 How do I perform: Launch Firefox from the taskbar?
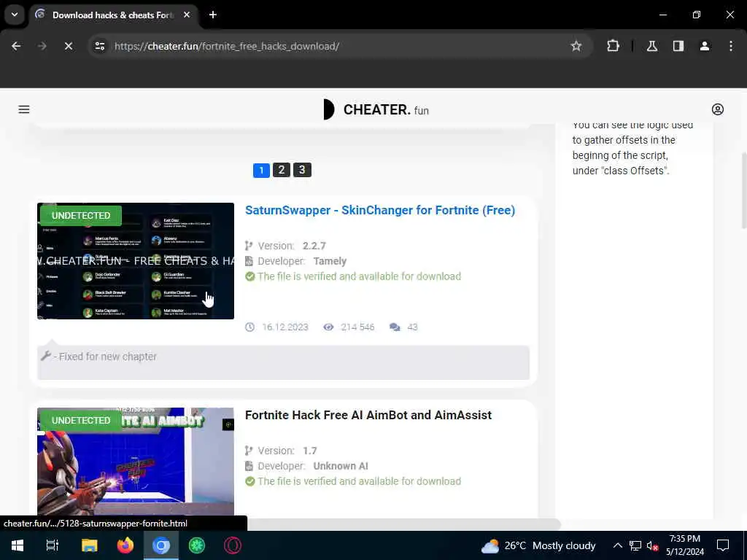tap(125, 545)
